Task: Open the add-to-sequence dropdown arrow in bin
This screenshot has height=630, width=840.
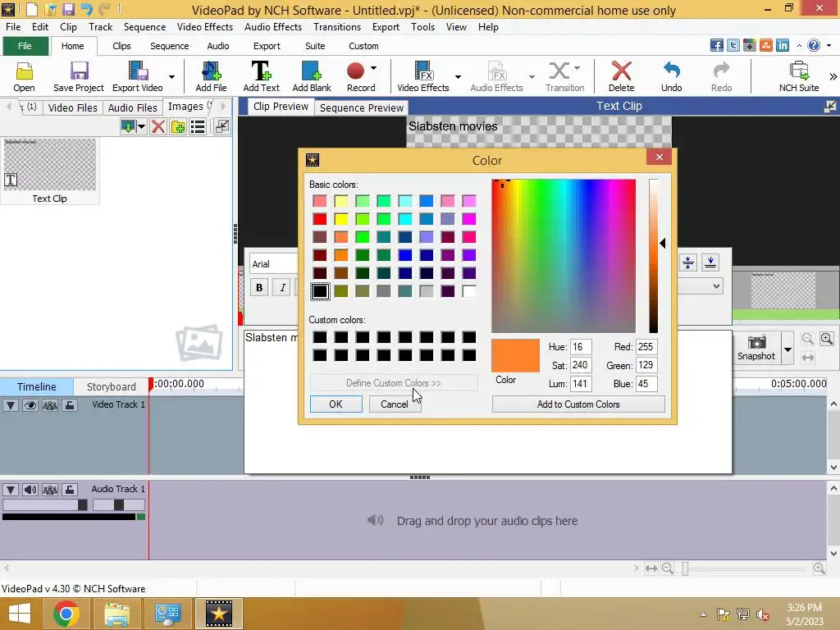Action: [141, 127]
